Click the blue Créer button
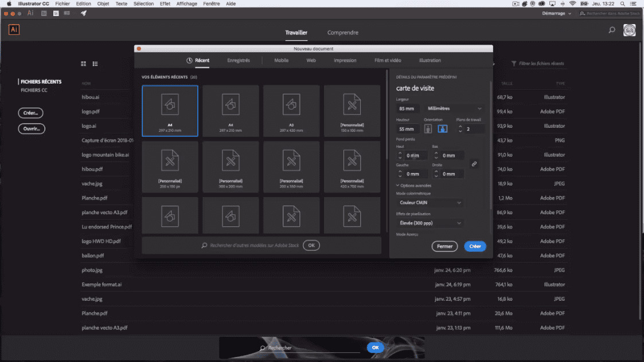The image size is (644, 362). 475,246
